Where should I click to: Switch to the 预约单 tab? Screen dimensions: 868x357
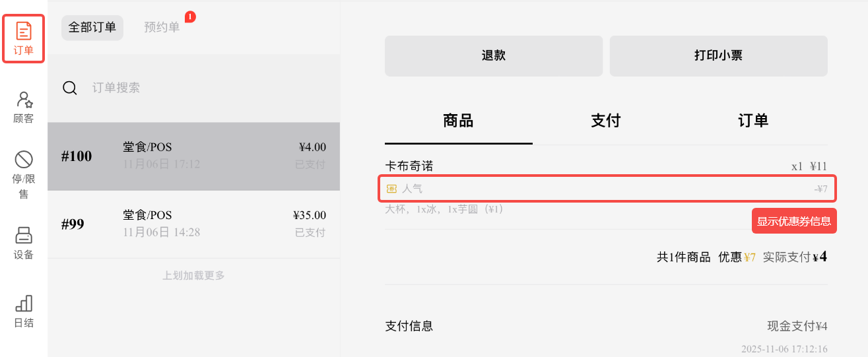[x=162, y=28]
